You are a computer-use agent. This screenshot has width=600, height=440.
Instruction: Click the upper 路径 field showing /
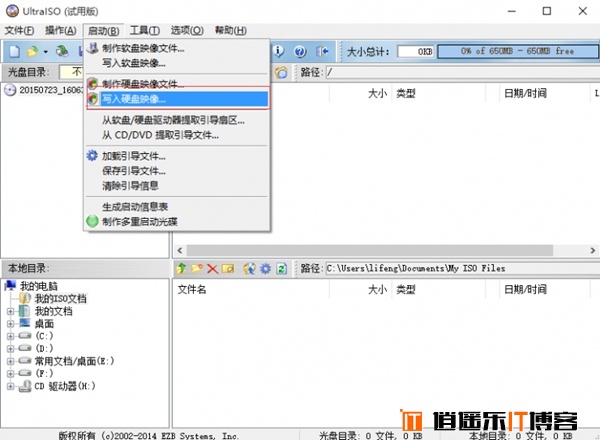pyautogui.click(x=462, y=72)
